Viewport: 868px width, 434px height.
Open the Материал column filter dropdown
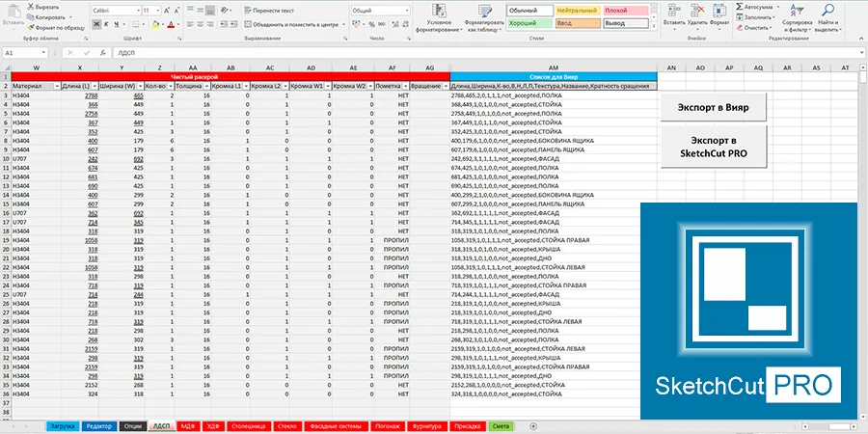point(55,86)
